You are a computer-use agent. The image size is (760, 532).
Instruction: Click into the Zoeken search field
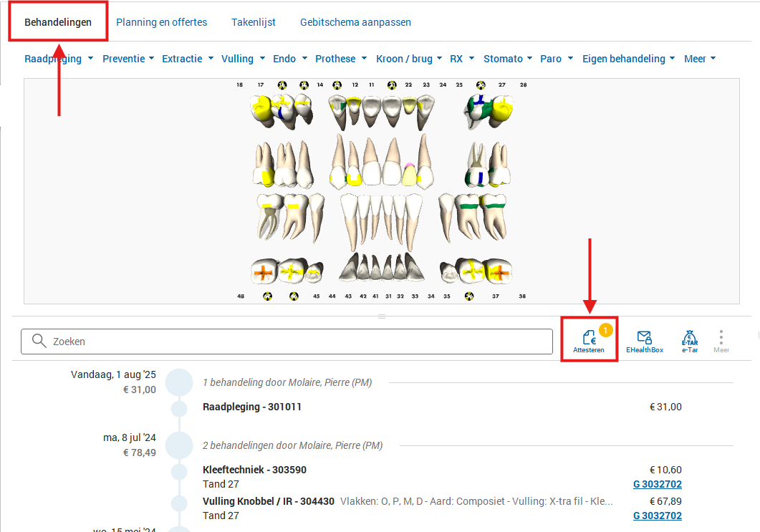pyautogui.click(x=287, y=342)
